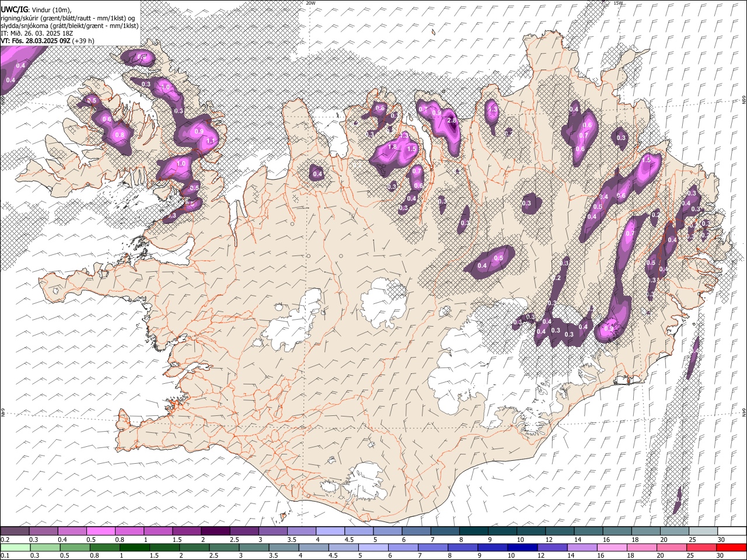This screenshot has height=560, width=747.
Task: Click the '15W' longitude label at the top
Action: [618, 3]
